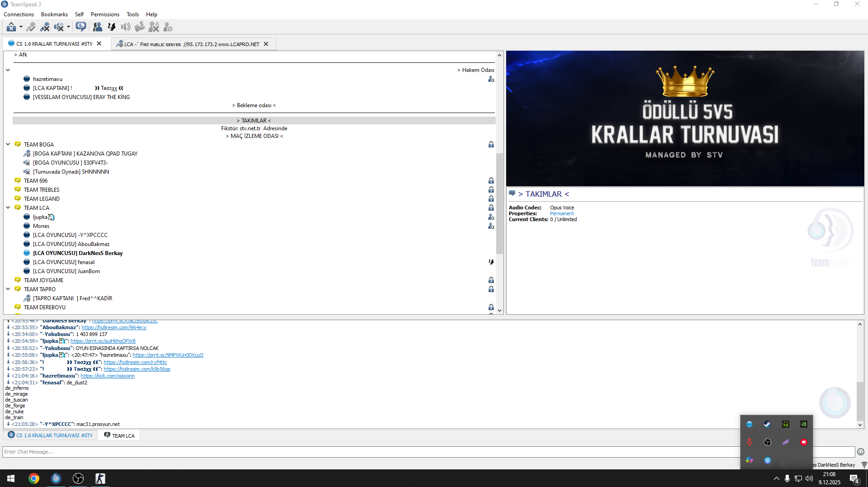Mute the microphone from the toolbar
868x487 pixels.
pos(45,27)
